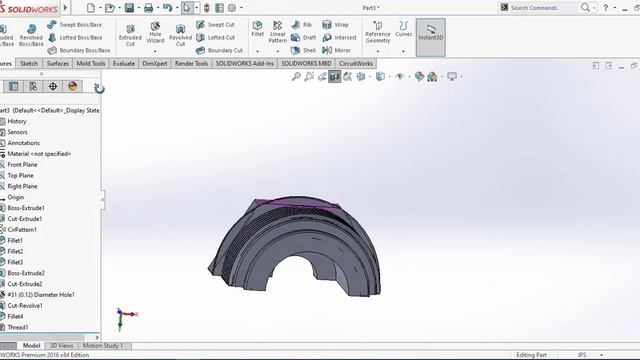Toggle the Instant3D button
The width and height of the screenshot is (640, 360).
(x=431, y=37)
